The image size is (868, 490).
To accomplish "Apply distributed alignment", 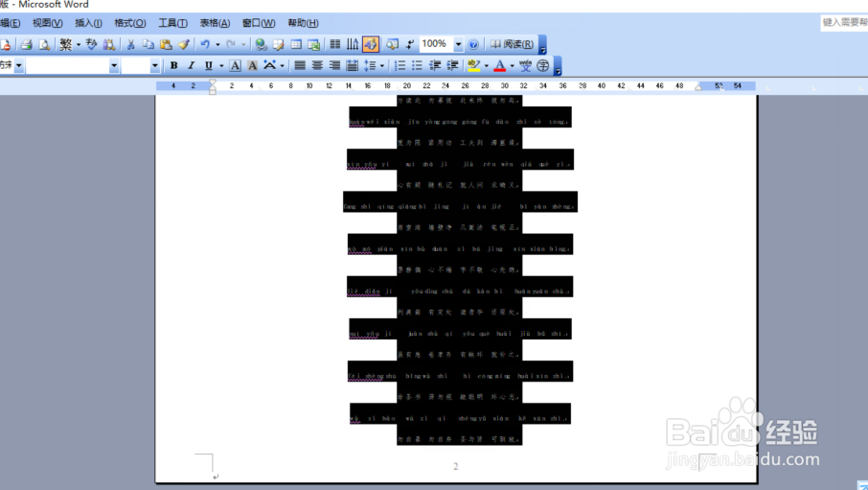I will 352,65.
